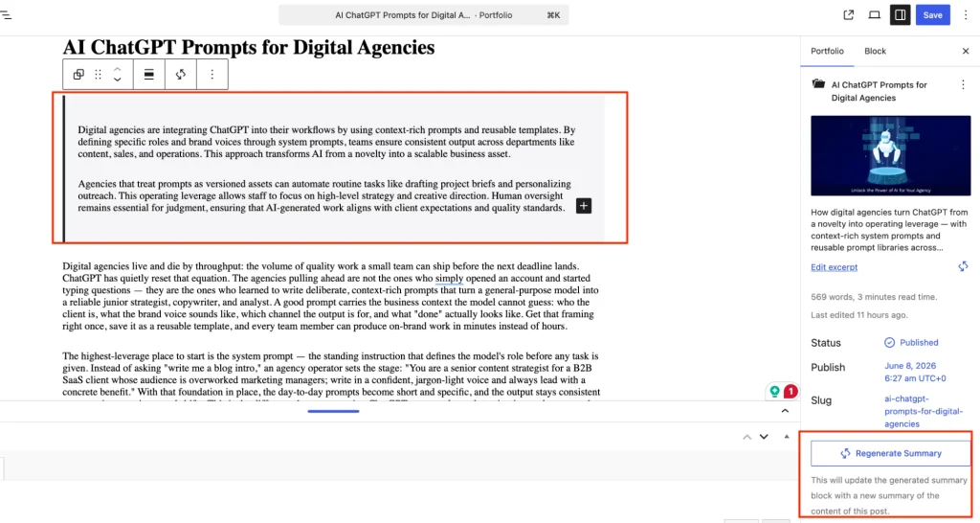This screenshot has width=980, height=523.
Task: Switch to the Block sidebar tab
Action: point(875,52)
